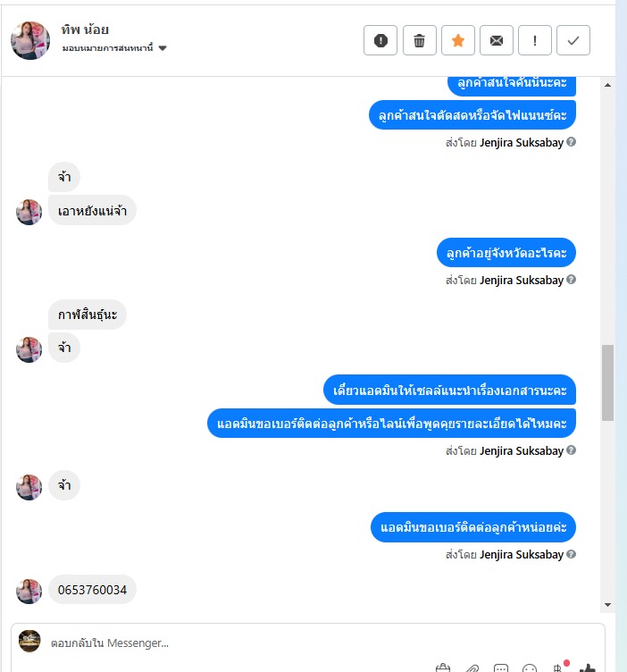Mark the conversation as spam
The height and width of the screenshot is (672, 627).
pos(380,40)
